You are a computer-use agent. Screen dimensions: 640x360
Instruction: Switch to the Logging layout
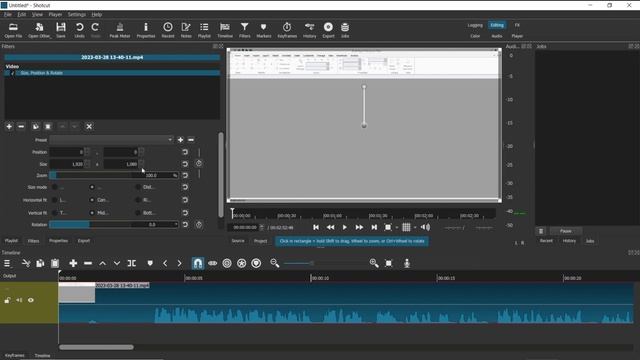(475, 25)
